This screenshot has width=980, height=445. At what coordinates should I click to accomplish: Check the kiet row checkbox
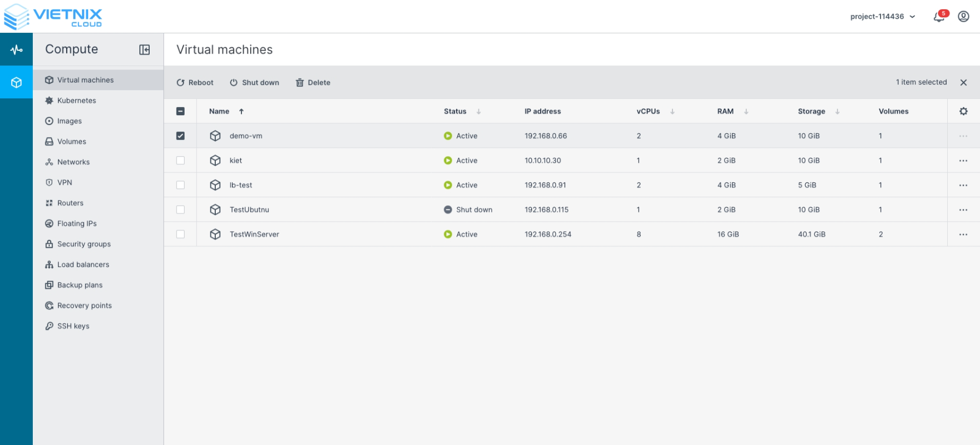click(180, 161)
